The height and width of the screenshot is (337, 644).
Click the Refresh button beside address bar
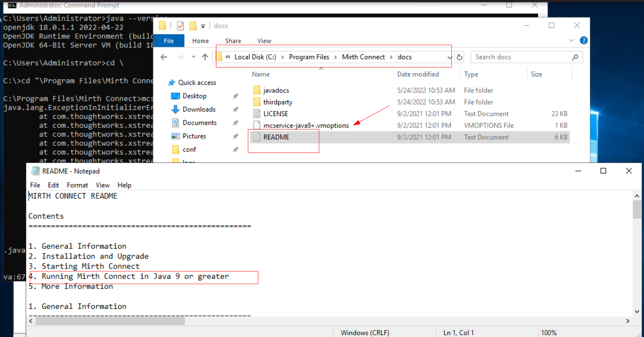click(x=459, y=57)
